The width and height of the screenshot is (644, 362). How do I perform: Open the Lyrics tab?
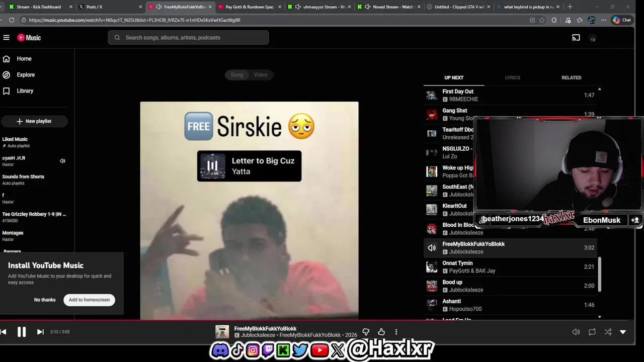click(513, 77)
